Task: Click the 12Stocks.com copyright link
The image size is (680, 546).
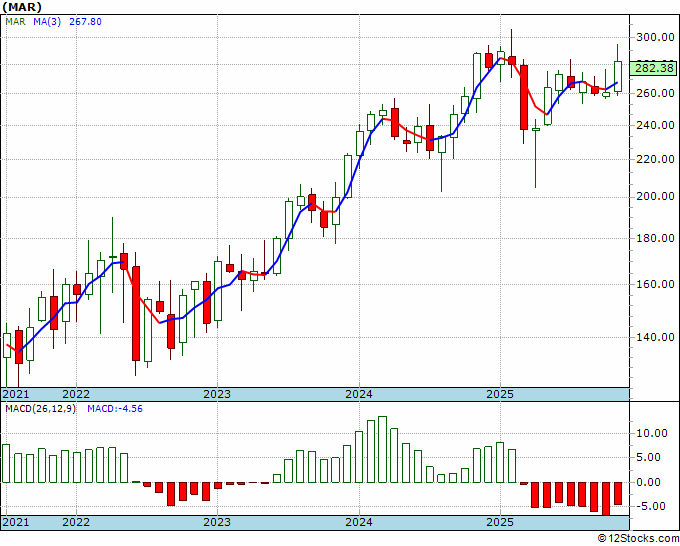Action: (638, 539)
